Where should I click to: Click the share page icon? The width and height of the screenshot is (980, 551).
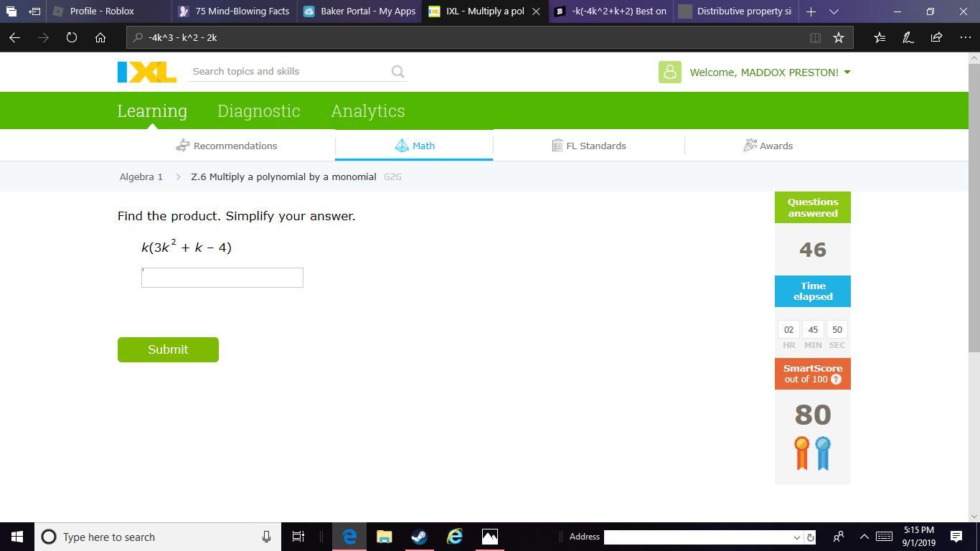(936, 37)
